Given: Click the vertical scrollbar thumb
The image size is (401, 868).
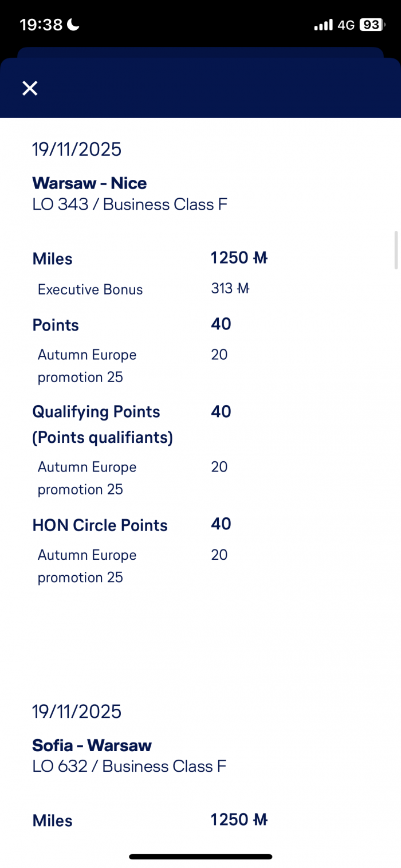Looking at the screenshot, I should point(395,250).
